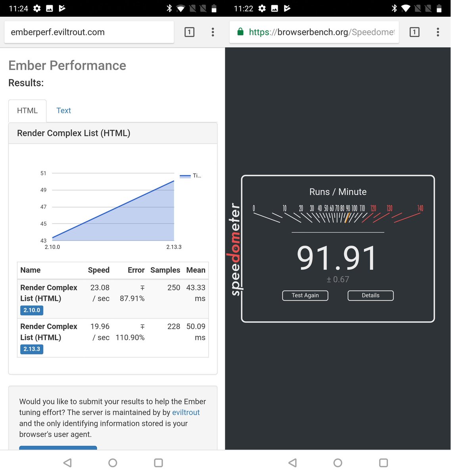Tap Home navigation button under emberperf screen
Screen dimensions: 451x476
pyautogui.click(x=113, y=463)
